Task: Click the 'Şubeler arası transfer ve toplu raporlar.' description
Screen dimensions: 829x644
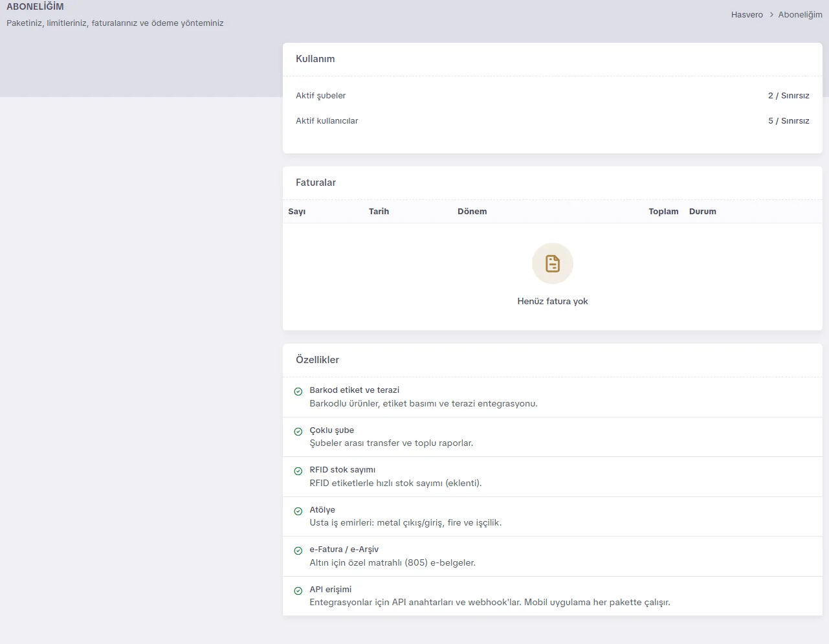Action: pos(392,443)
